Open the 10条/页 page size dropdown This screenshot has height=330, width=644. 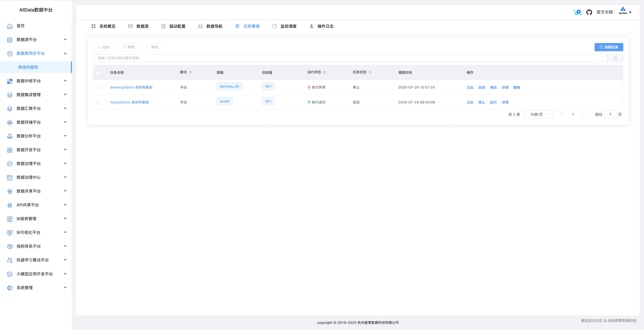(x=539, y=115)
